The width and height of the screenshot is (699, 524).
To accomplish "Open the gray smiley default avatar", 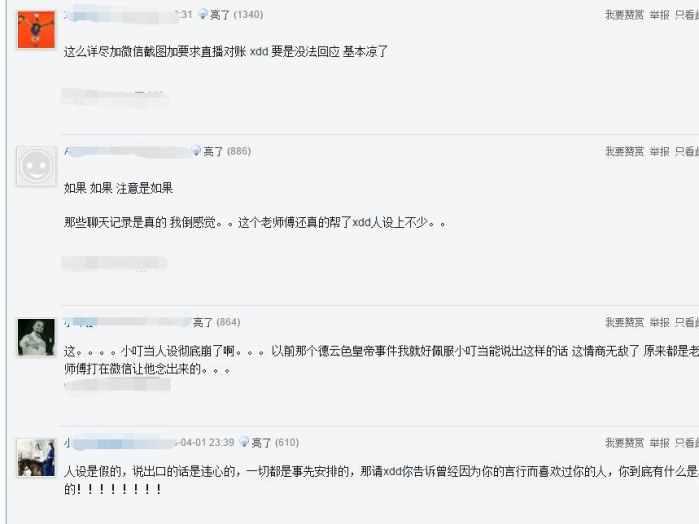I will (37, 166).
